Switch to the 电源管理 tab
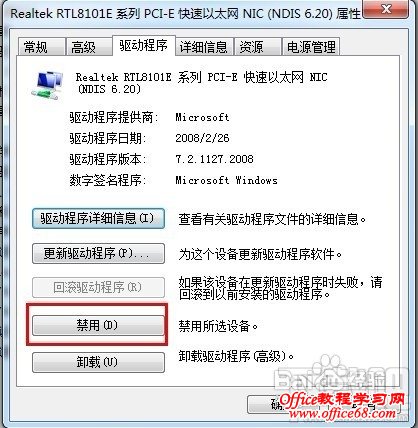This screenshot has height=428, width=418. [x=311, y=47]
